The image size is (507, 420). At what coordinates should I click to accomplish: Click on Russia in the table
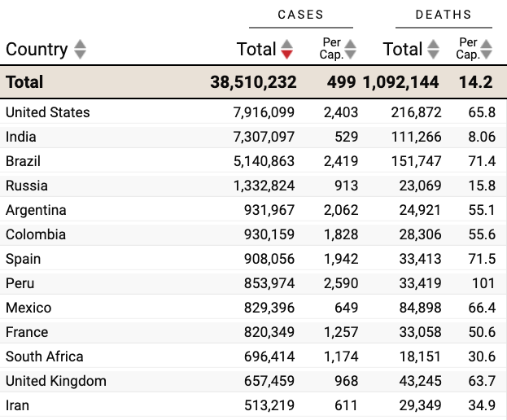[27, 186]
